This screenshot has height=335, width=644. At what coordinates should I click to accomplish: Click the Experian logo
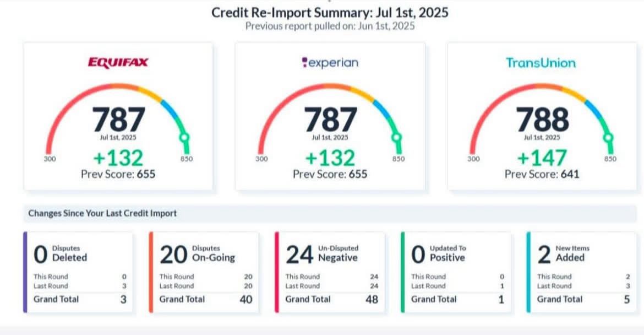[x=329, y=62]
